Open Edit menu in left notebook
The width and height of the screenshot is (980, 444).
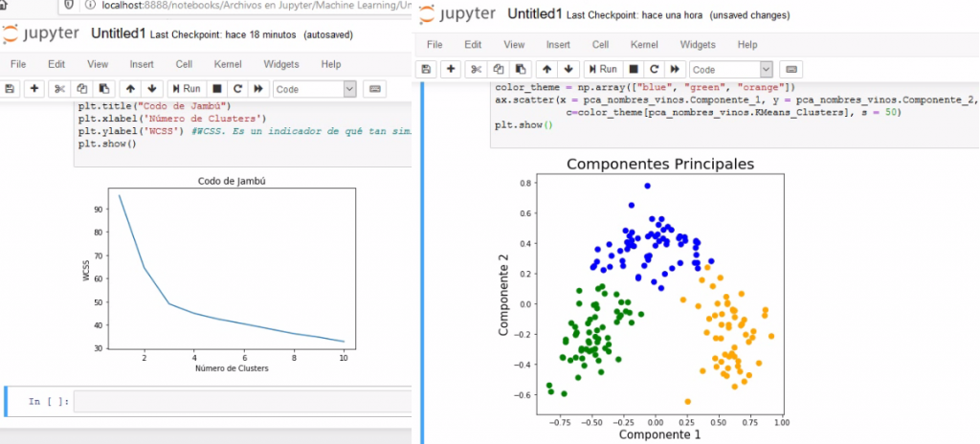pyautogui.click(x=56, y=64)
